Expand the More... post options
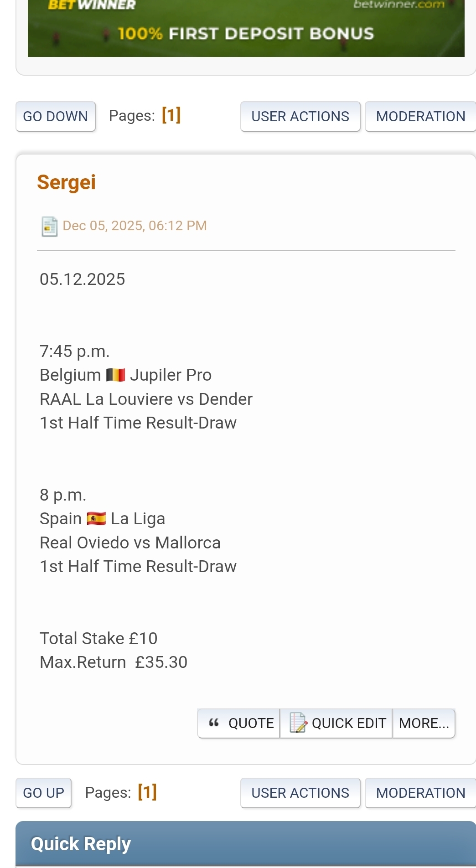This screenshot has width=476, height=868. [x=424, y=723]
